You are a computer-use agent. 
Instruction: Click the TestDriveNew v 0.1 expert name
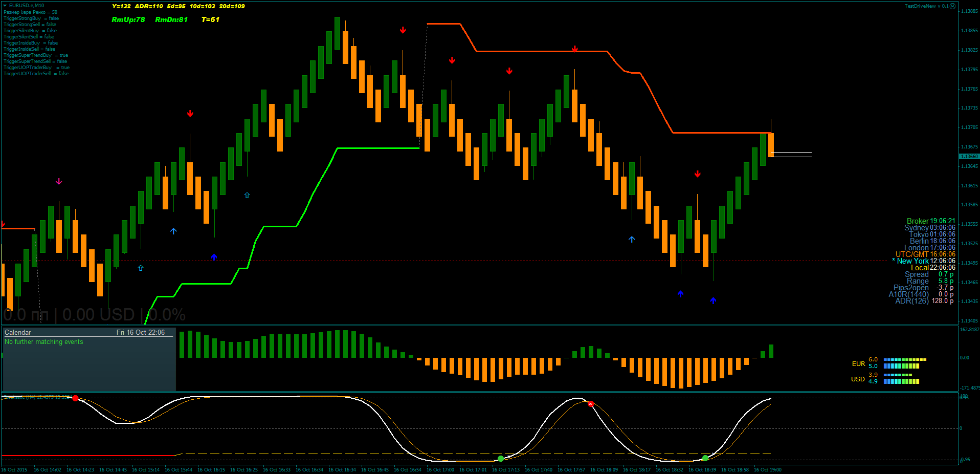(x=926, y=6)
